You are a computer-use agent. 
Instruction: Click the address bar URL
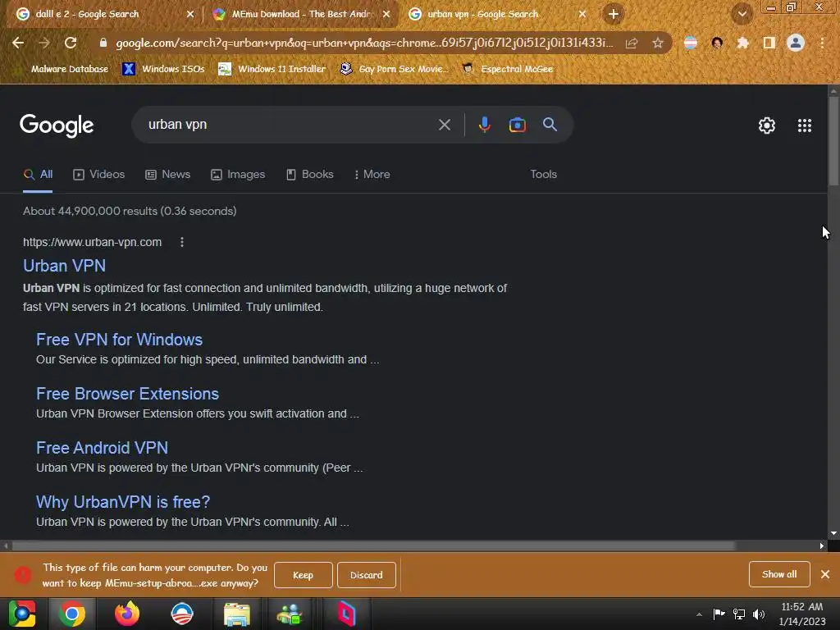[x=363, y=43]
